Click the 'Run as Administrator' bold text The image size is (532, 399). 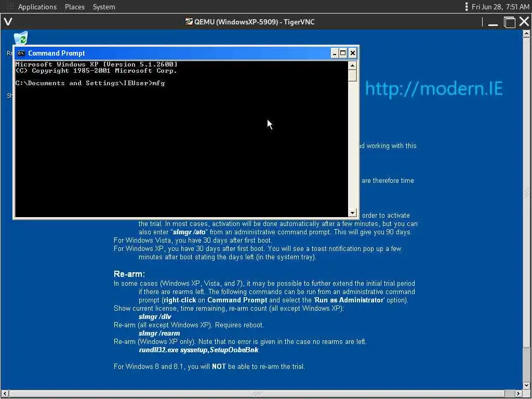[x=349, y=300]
